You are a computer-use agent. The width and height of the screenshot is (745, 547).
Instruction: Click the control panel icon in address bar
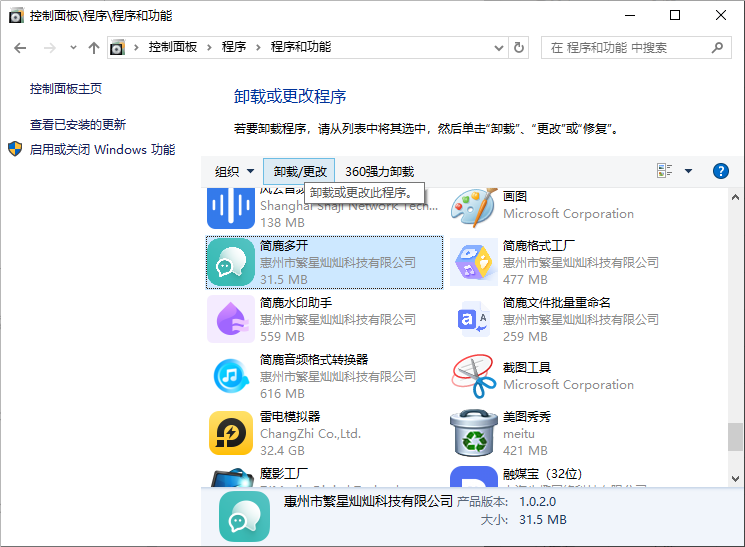pyautogui.click(x=117, y=48)
